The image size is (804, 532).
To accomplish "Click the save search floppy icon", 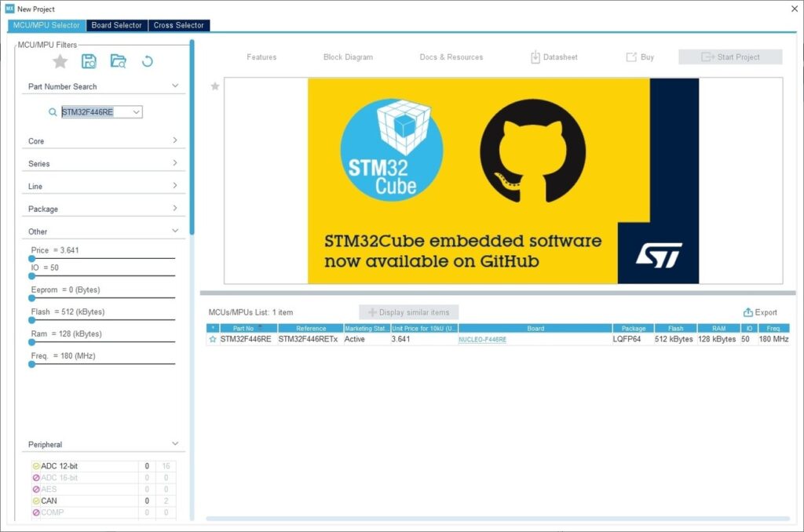I will pyautogui.click(x=89, y=61).
